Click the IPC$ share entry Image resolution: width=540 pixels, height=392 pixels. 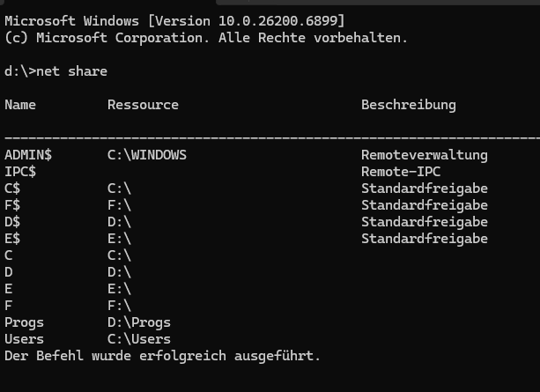click(20, 172)
